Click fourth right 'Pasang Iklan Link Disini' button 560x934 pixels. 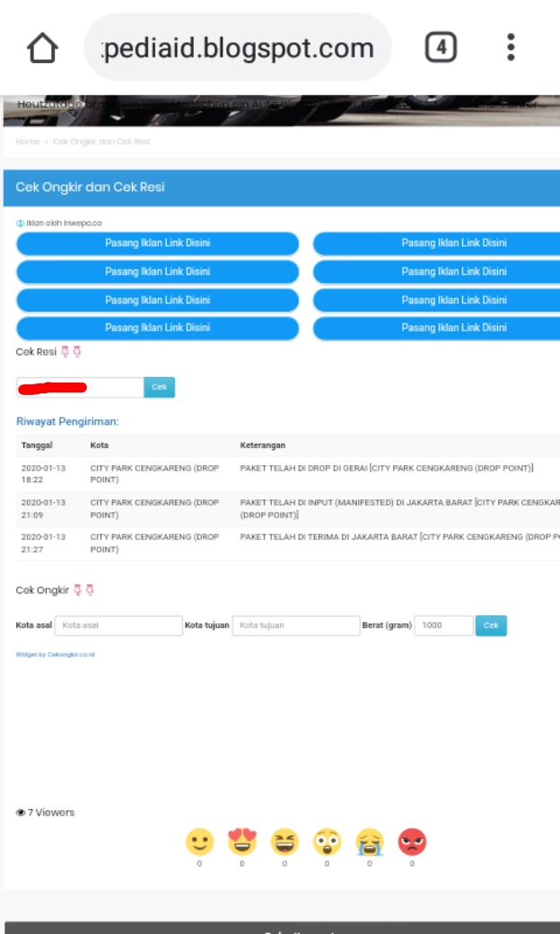tap(436, 328)
